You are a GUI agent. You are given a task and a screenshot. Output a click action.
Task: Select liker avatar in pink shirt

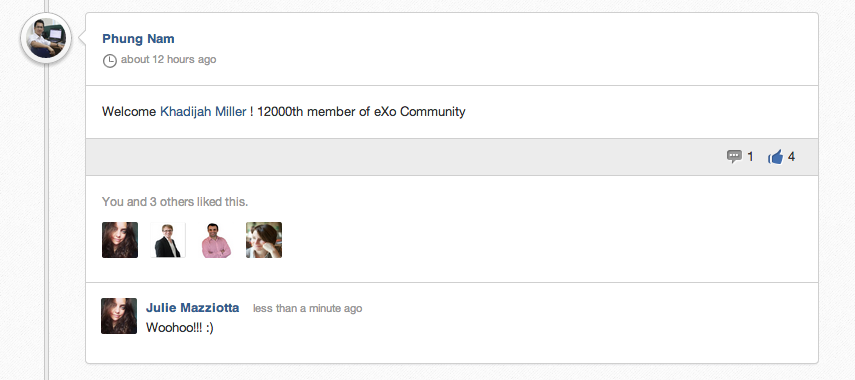point(216,240)
